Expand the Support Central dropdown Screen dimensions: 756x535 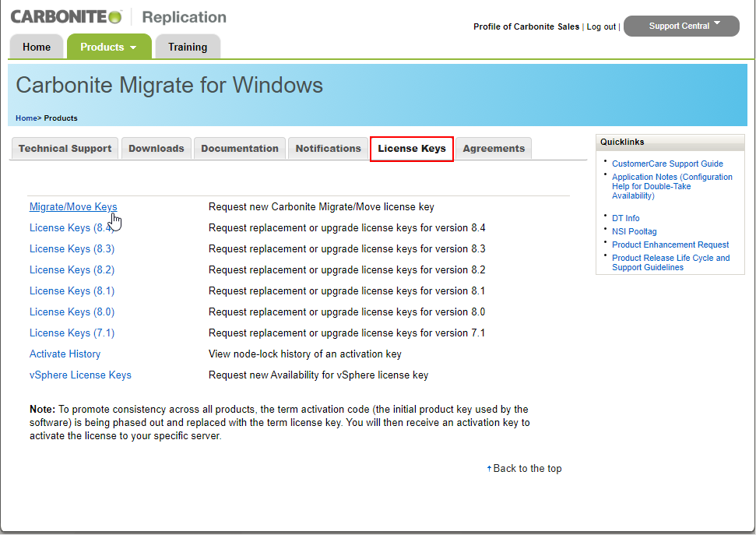click(x=681, y=26)
